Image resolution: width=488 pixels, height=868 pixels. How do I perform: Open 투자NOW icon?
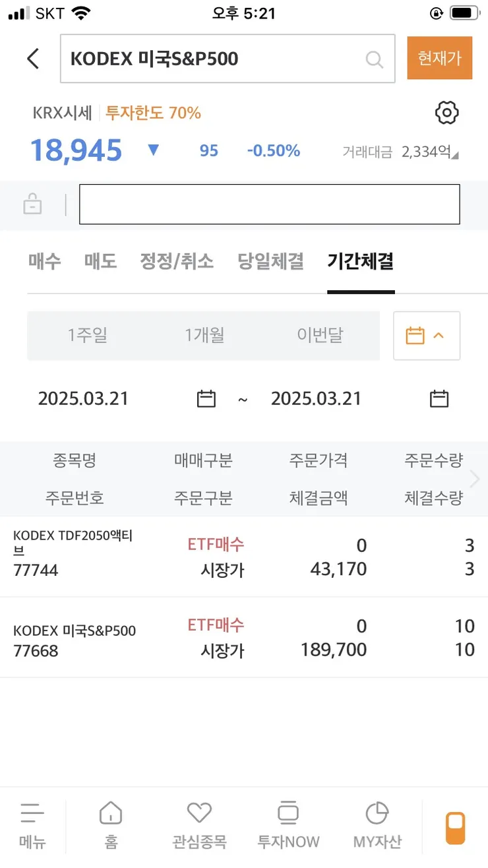click(x=288, y=813)
